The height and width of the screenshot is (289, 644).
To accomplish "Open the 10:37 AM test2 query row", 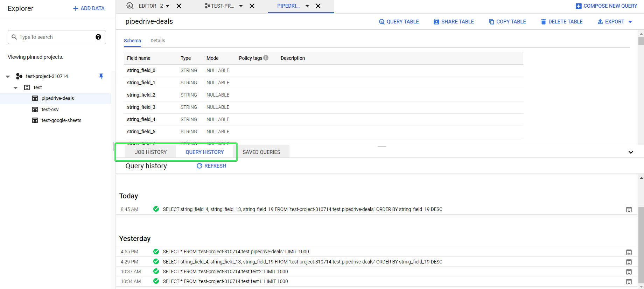I will 377,272.
